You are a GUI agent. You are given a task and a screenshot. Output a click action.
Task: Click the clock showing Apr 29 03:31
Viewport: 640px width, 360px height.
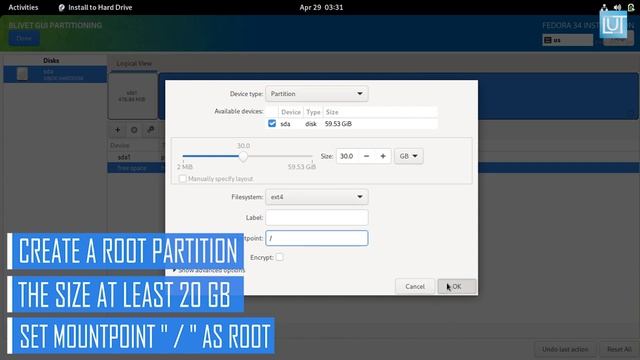click(321, 7)
